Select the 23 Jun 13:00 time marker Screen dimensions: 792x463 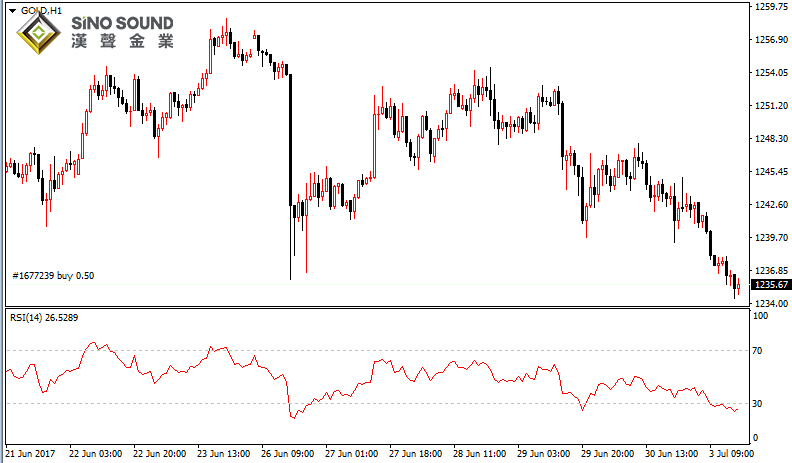click(223, 453)
